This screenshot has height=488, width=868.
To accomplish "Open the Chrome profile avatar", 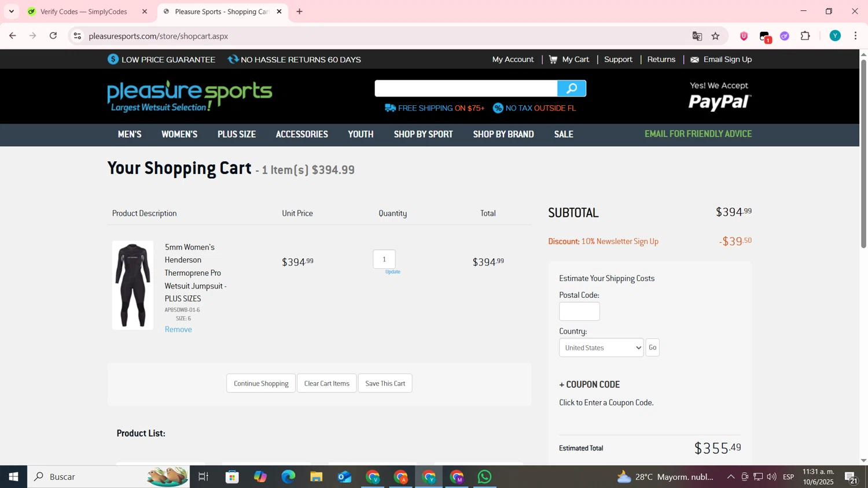I will (x=835, y=36).
